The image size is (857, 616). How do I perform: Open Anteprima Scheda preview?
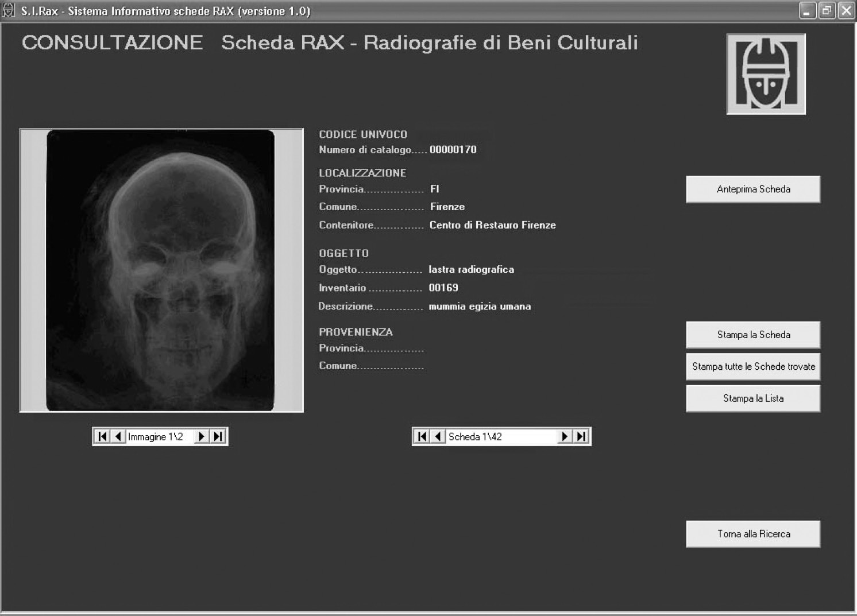[753, 189]
